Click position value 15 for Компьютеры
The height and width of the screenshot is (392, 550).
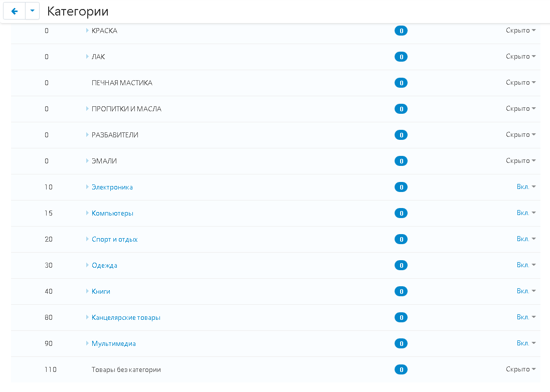coord(49,213)
